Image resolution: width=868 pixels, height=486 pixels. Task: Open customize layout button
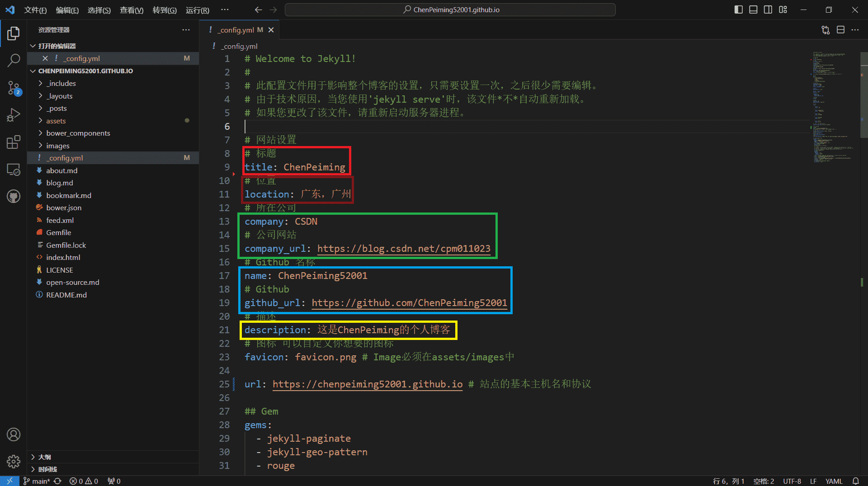point(783,9)
